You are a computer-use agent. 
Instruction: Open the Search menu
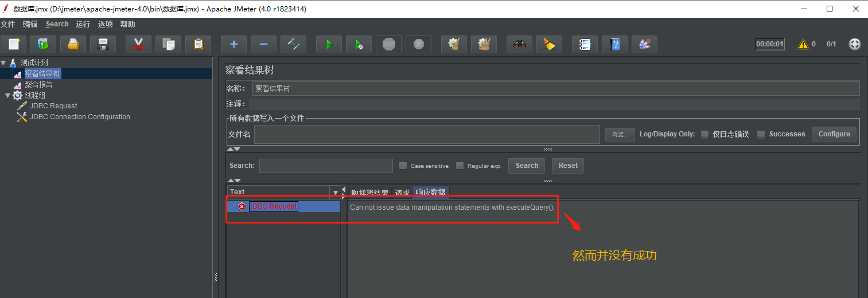[57, 24]
